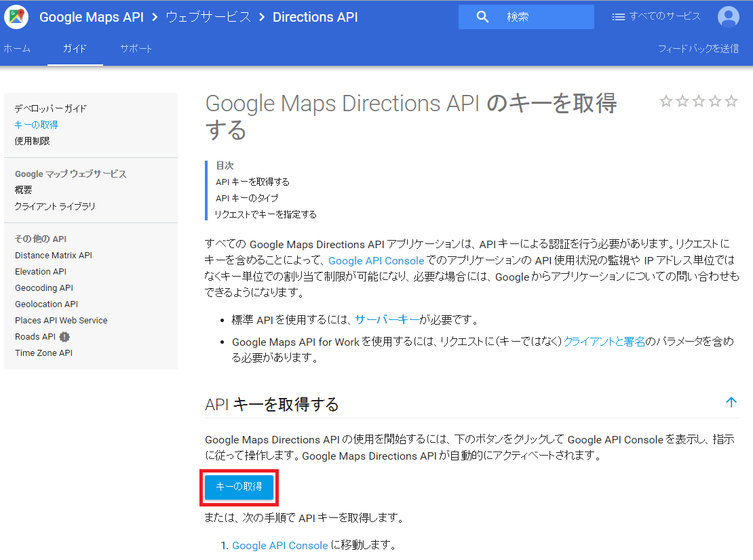Viewport: 753px width, 560px height.
Task: Click the Google Maps logo icon
Action: tap(16, 17)
